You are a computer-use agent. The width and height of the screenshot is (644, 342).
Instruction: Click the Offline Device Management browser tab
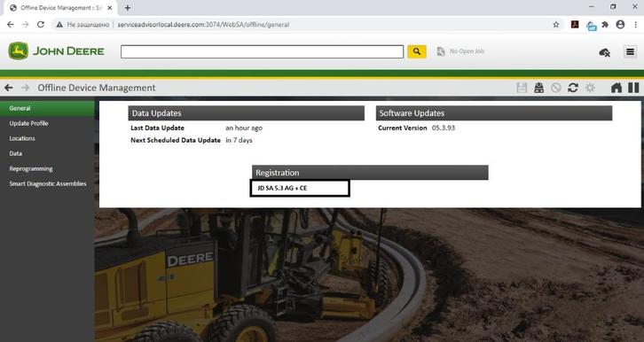(61, 8)
